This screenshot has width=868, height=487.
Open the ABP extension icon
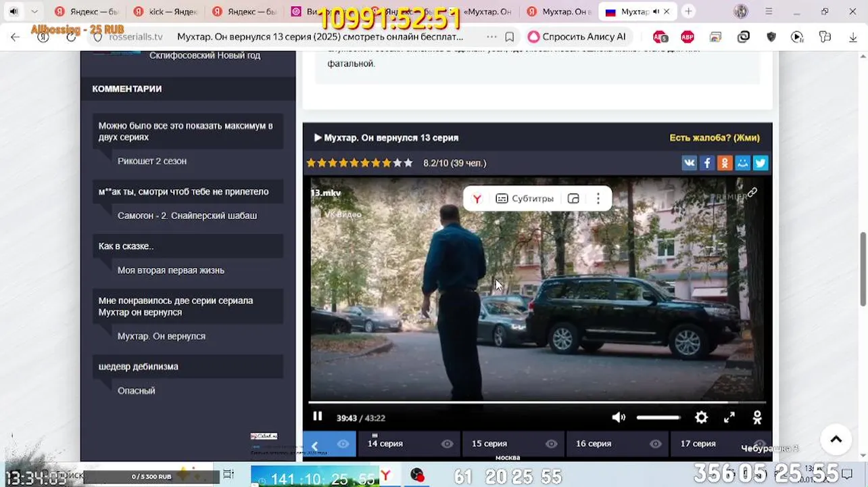(688, 37)
